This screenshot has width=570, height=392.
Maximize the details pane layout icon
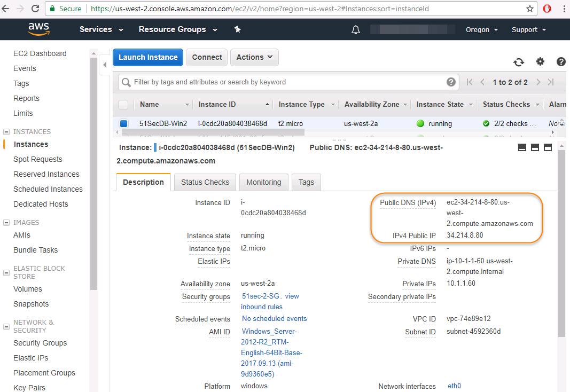pyautogui.click(x=548, y=147)
